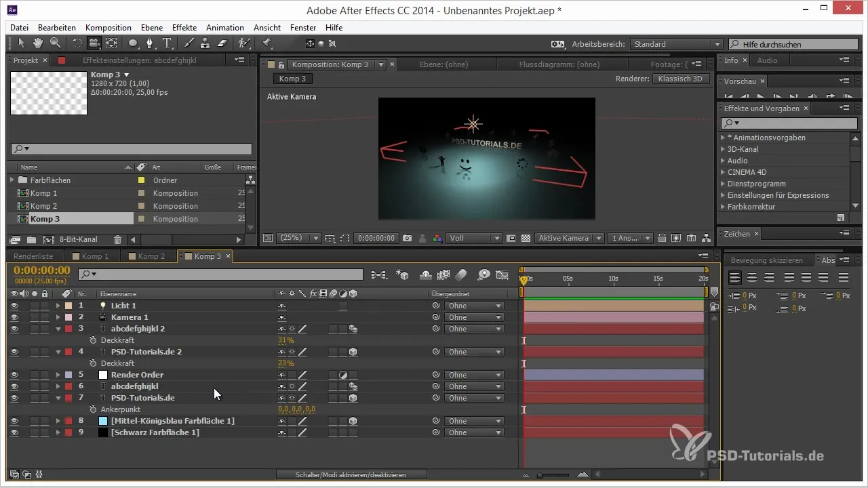Toggle 3D switch for PSD-Tutorials.de 2 layer
This screenshot has height=488, width=868.
click(x=353, y=352)
